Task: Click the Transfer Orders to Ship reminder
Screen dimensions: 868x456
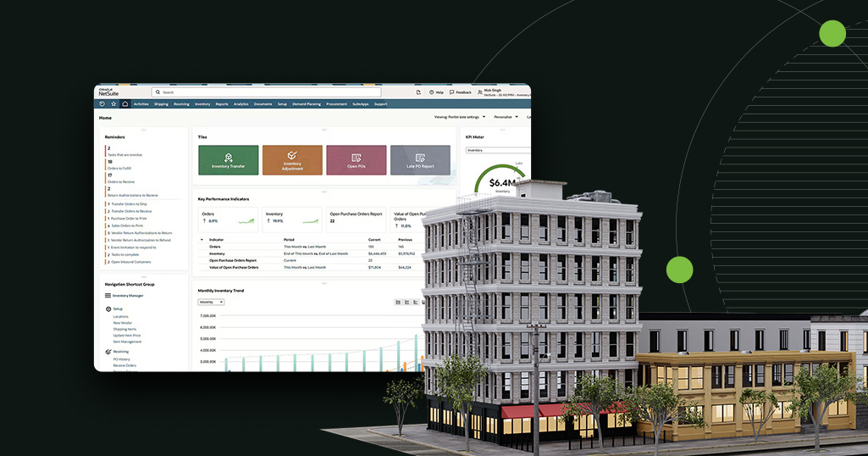Action: 130,204
